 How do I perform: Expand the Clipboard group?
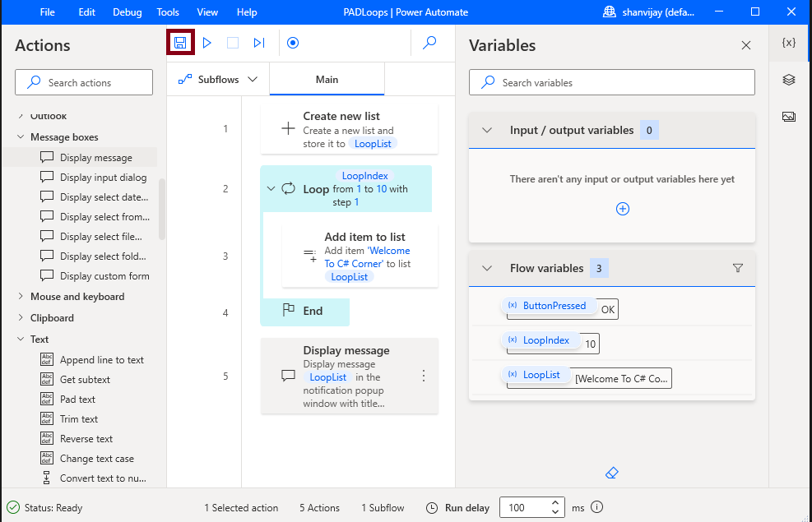[x=21, y=317]
